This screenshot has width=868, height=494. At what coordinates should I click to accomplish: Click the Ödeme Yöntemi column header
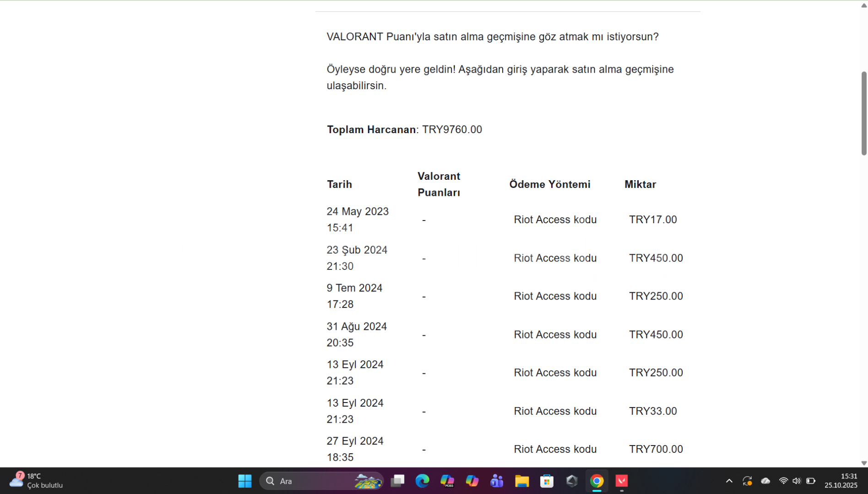[x=550, y=184]
